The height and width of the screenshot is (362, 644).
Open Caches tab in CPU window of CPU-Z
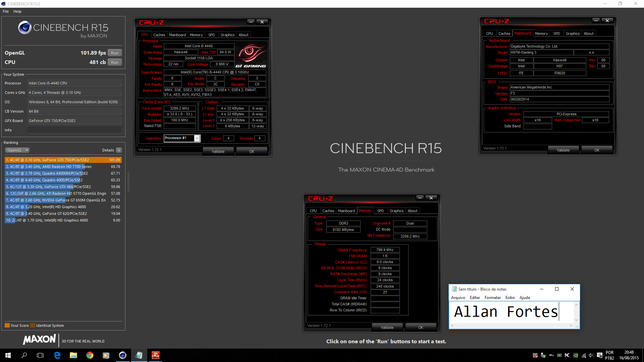(159, 35)
